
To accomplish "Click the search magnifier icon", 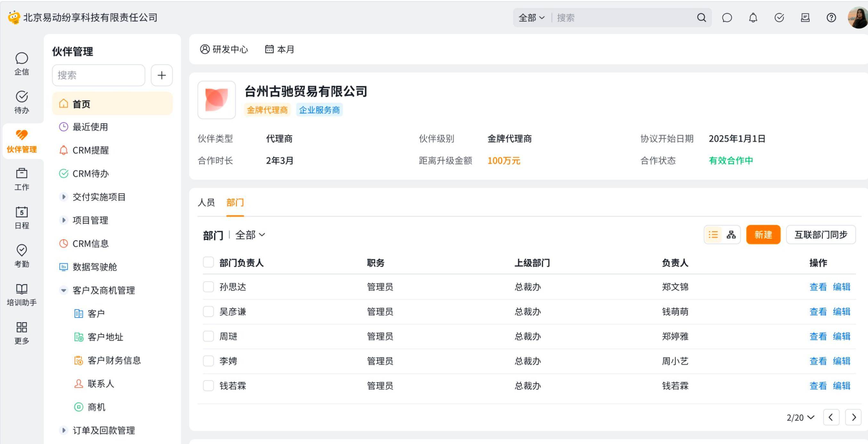I will 701,18.
